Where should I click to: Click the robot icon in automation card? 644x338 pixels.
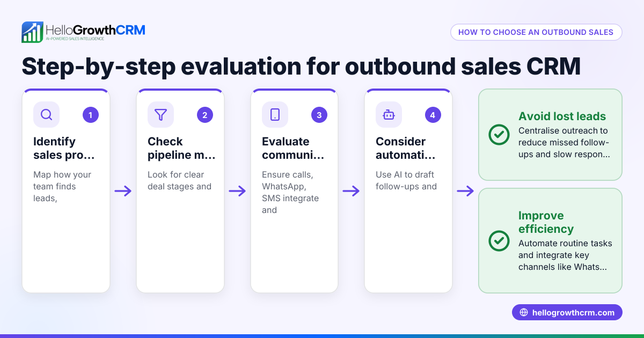[389, 115]
